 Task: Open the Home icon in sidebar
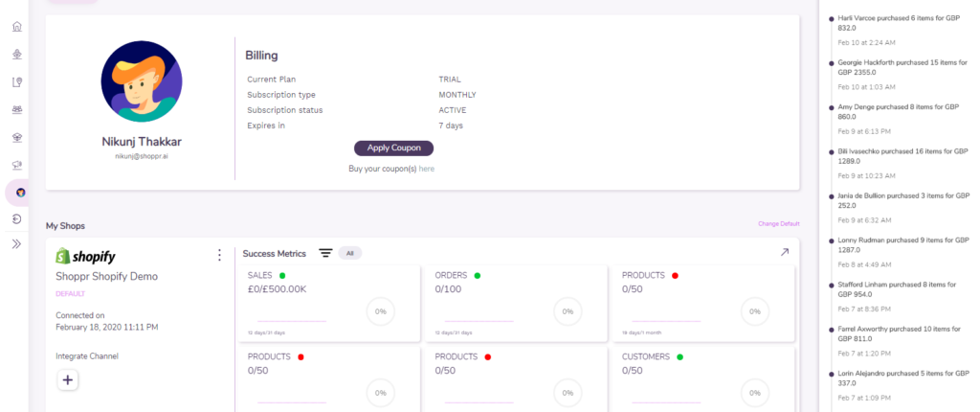click(17, 26)
